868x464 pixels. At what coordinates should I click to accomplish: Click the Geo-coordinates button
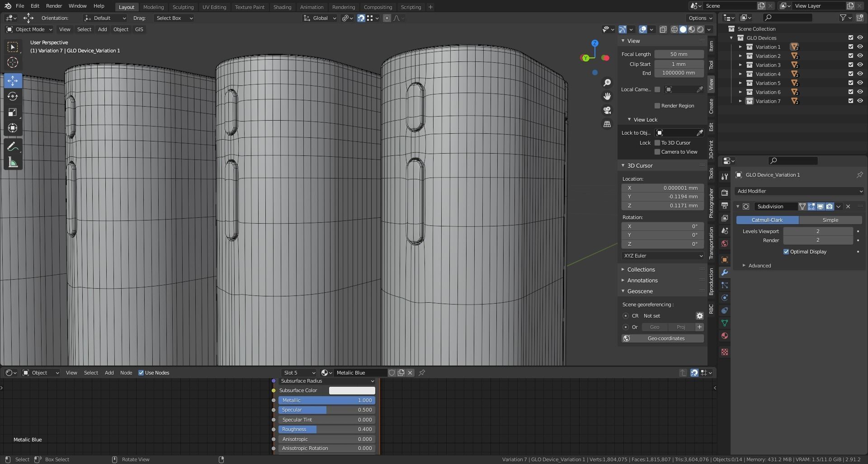[663, 338]
